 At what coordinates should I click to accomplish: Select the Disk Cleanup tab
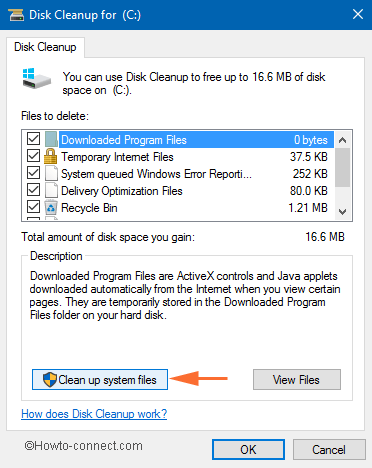[45, 47]
